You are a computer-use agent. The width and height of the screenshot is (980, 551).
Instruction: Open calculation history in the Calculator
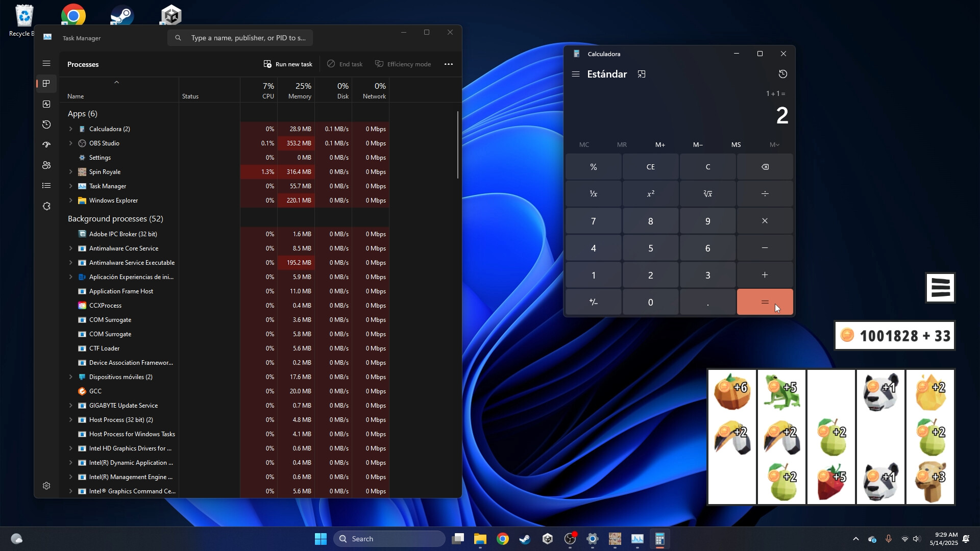click(x=783, y=74)
